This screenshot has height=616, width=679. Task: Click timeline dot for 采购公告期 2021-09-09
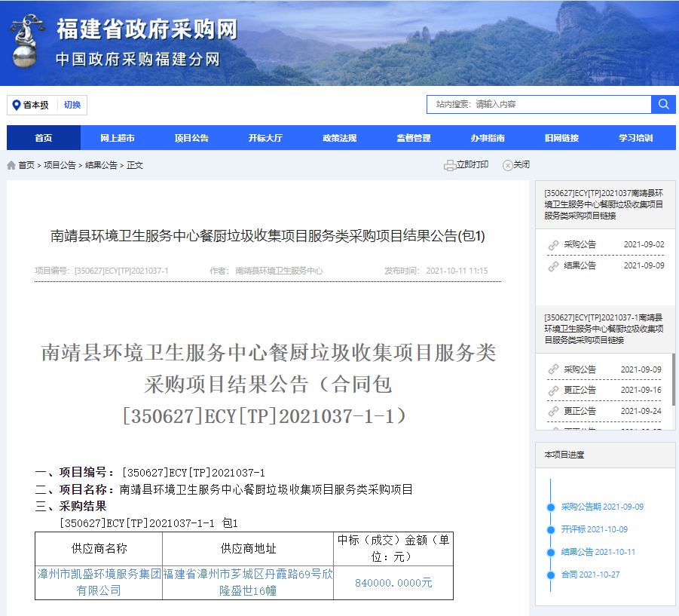pyautogui.click(x=551, y=507)
